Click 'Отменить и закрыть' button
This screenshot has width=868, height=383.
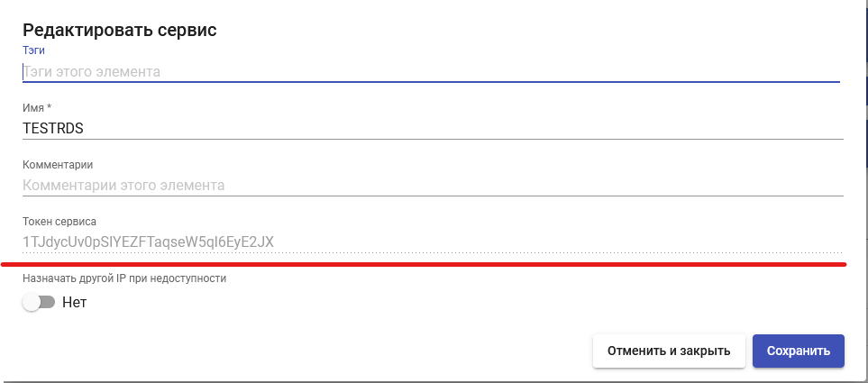pos(668,351)
